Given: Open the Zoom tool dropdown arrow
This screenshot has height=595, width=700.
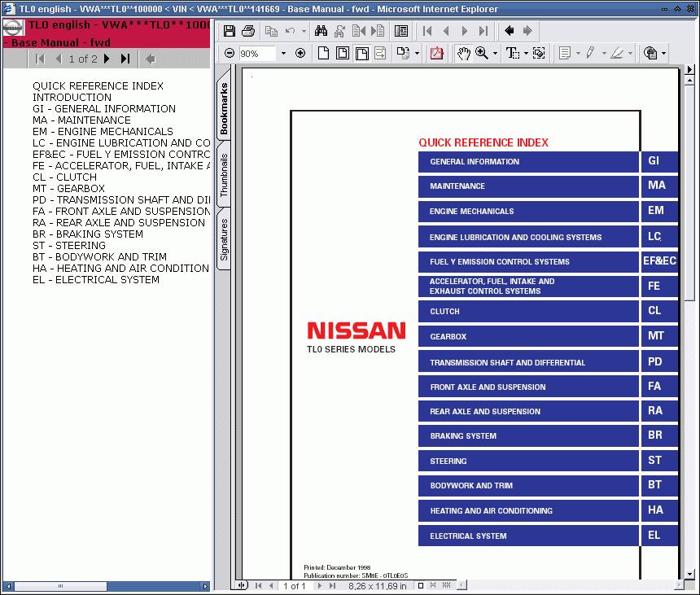Looking at the screenshot, I should (495, 54).
